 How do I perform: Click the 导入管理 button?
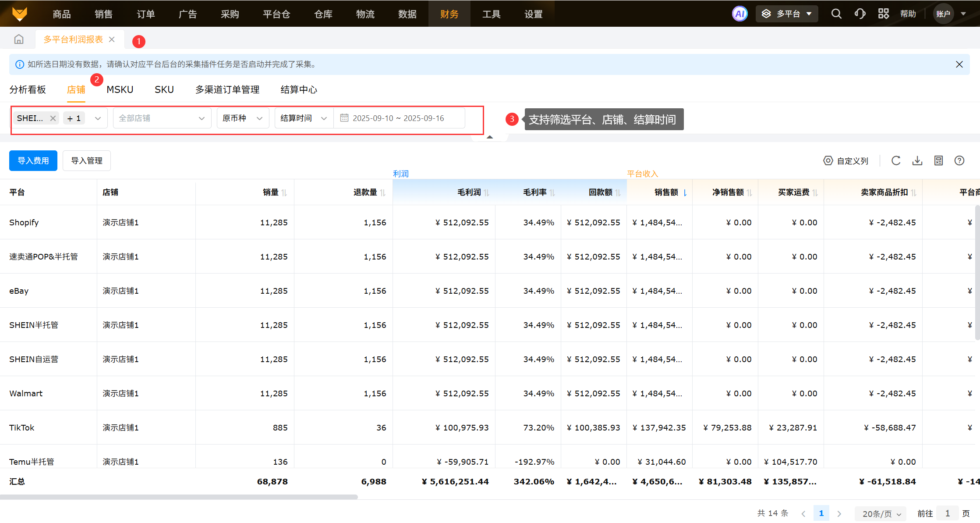pyautogui.click(x=87, y=161)
